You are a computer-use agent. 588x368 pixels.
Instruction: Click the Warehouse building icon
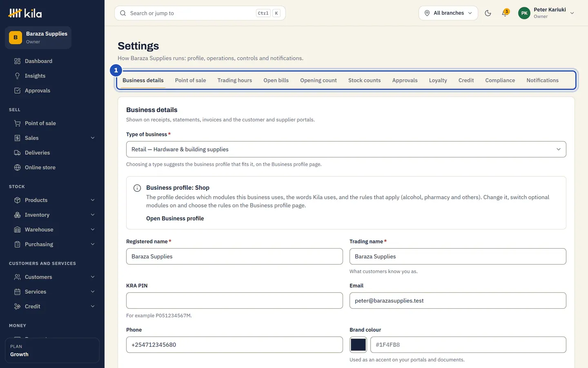(17, 229)
